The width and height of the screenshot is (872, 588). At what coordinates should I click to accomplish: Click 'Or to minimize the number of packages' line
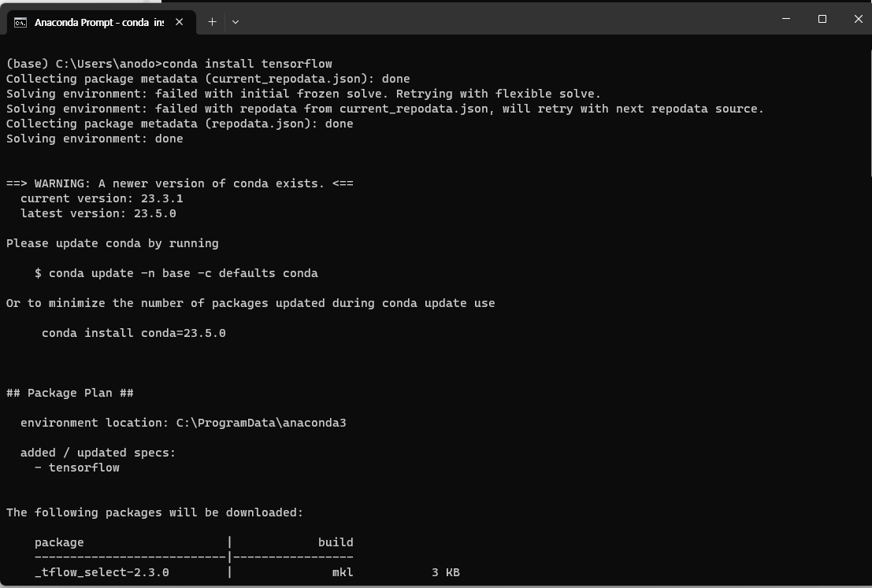tap(250, 304)
